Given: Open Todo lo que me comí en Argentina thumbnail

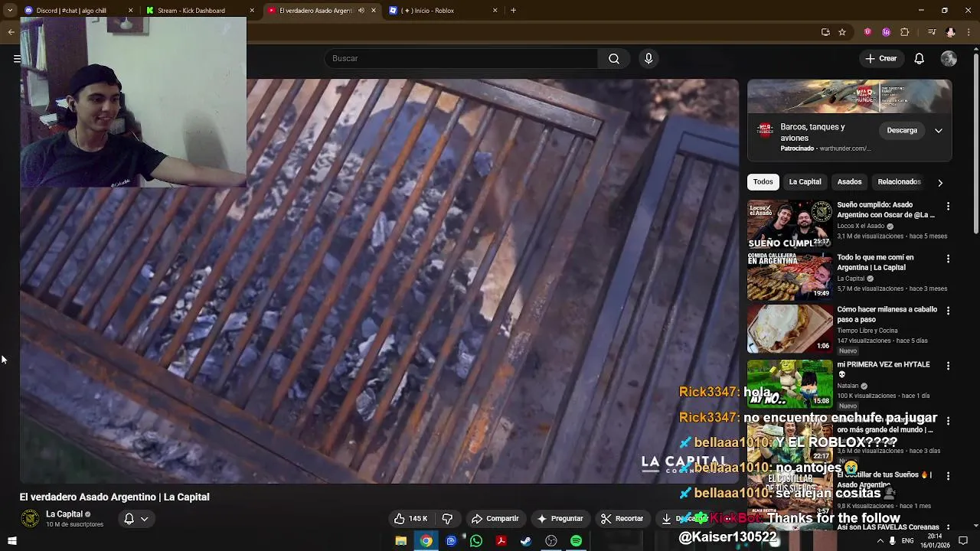Looking at the screenshot, I should (x=789, y=276).
